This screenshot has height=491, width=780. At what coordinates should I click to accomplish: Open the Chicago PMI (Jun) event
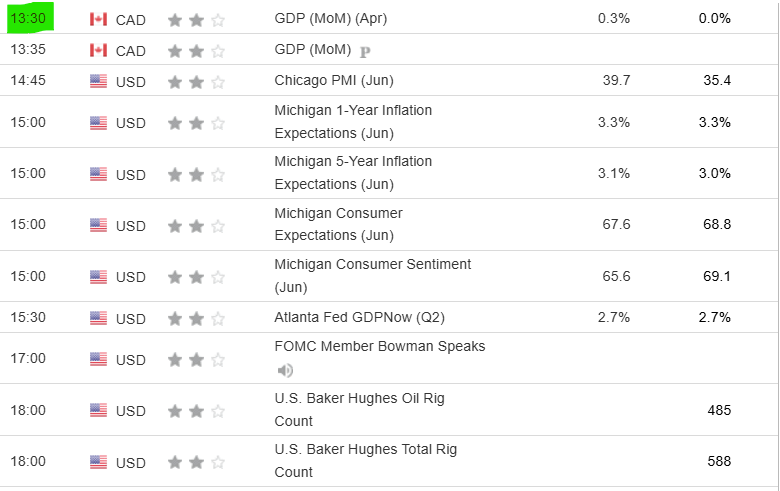333,80
